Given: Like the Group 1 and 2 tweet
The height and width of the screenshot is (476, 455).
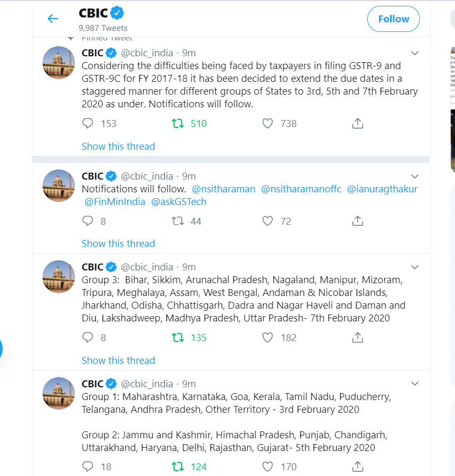Looking at the screenshot, I should coord(267,466).
